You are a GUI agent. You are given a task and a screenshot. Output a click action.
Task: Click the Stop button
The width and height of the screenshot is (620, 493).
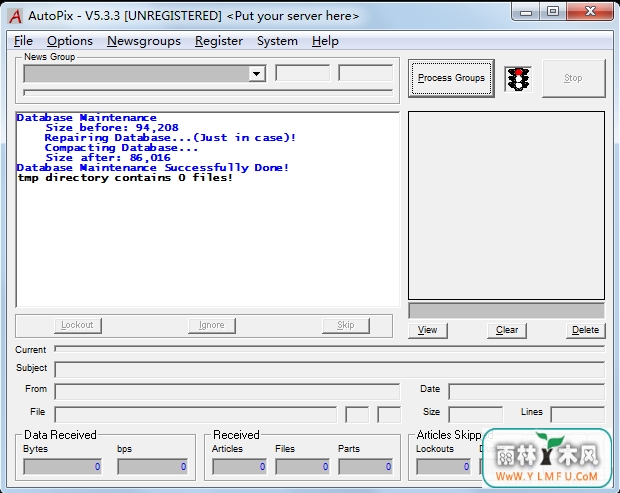(573, 78)
